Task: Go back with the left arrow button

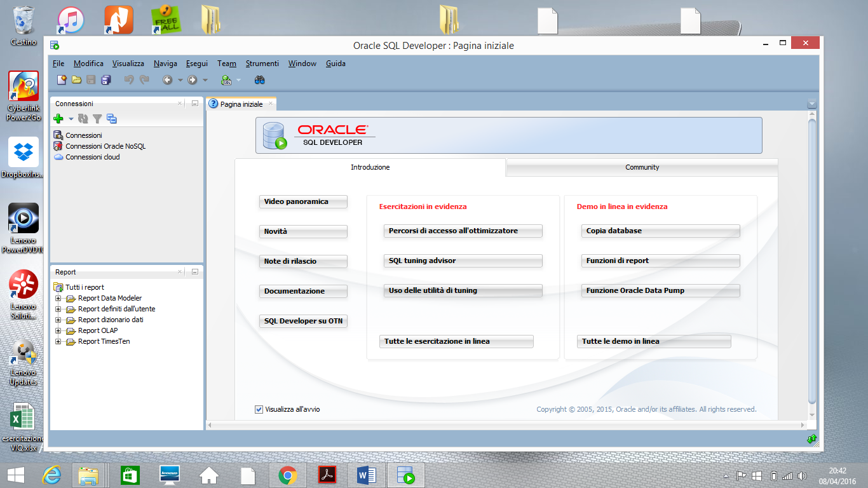Action: point(167,80)
